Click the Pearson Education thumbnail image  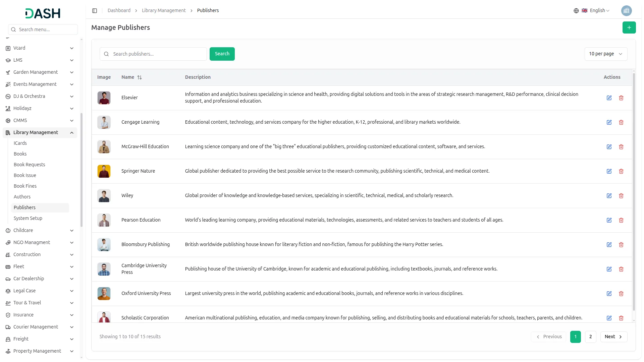click(x=104, y=220)
